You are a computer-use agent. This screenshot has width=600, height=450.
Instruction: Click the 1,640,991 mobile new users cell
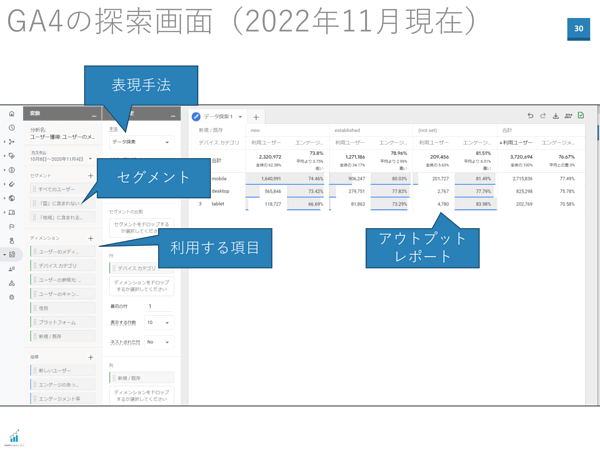click(x=271, y=179)
